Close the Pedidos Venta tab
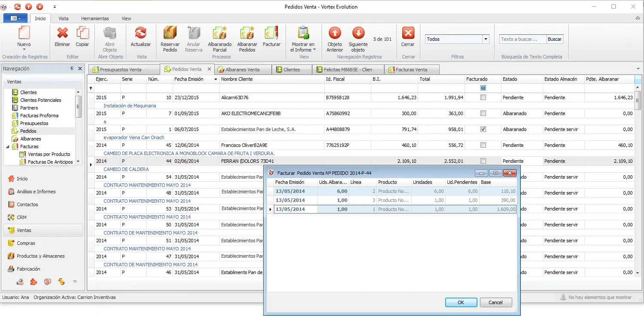The image size is (644, 317). coord(209,69)
